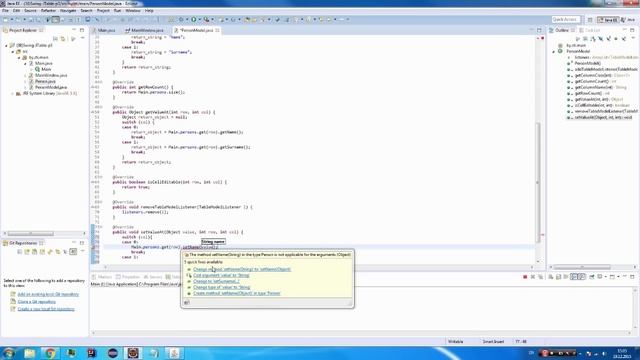The height and width of the screenshot is (360, 640).
Task: Click inside the Quick Access field
Action: pyautogui.click(x=566, y=19)
